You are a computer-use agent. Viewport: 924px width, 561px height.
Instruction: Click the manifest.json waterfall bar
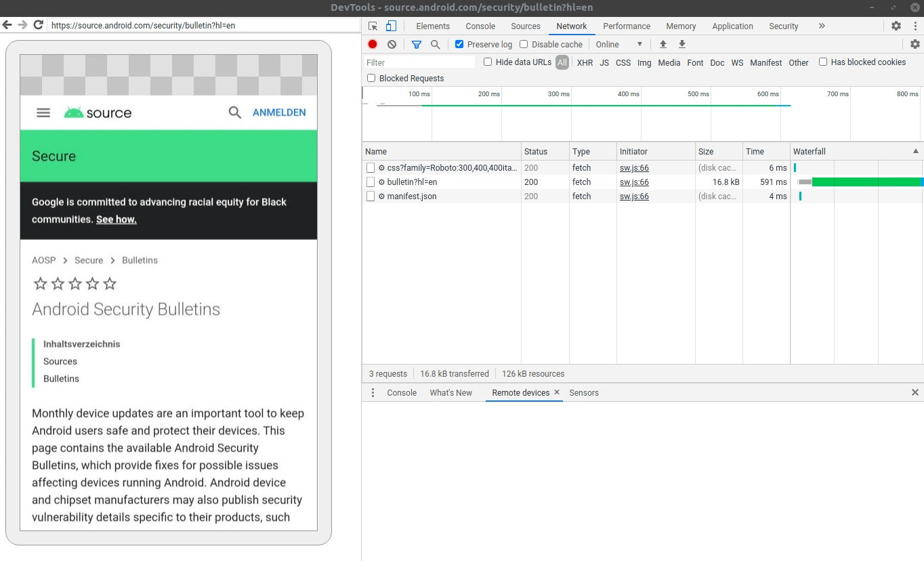(x=800, y=196)
